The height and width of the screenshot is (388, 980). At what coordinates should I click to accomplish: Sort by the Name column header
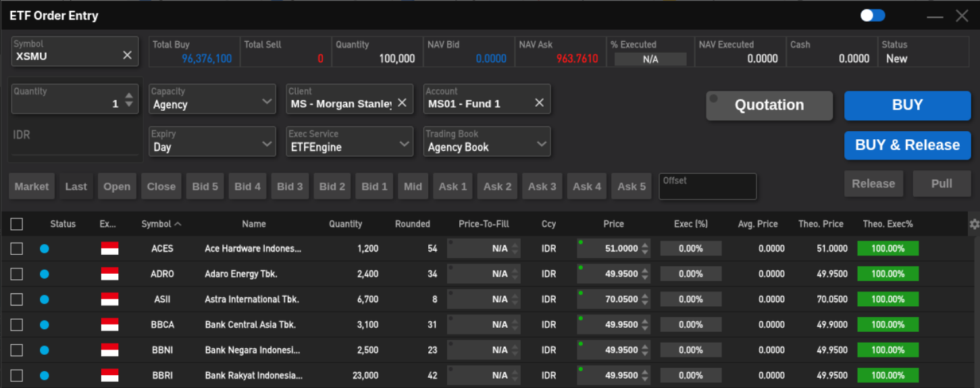254,224
